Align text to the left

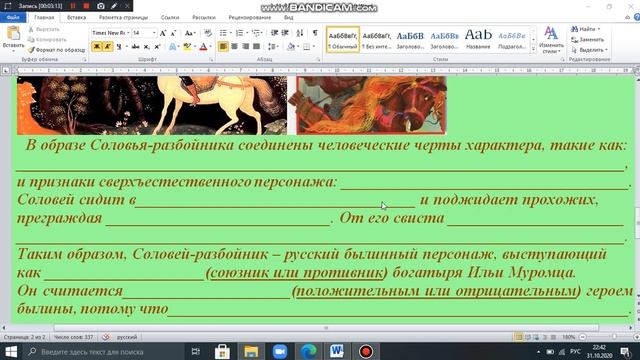point(223,47)
